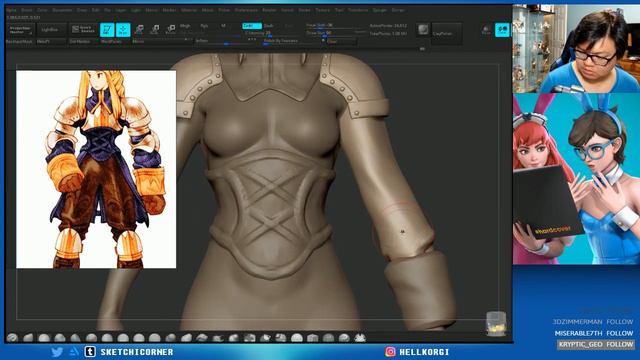Open the Brush menu
Screen dimensions: 640x360
pos(27,10)
